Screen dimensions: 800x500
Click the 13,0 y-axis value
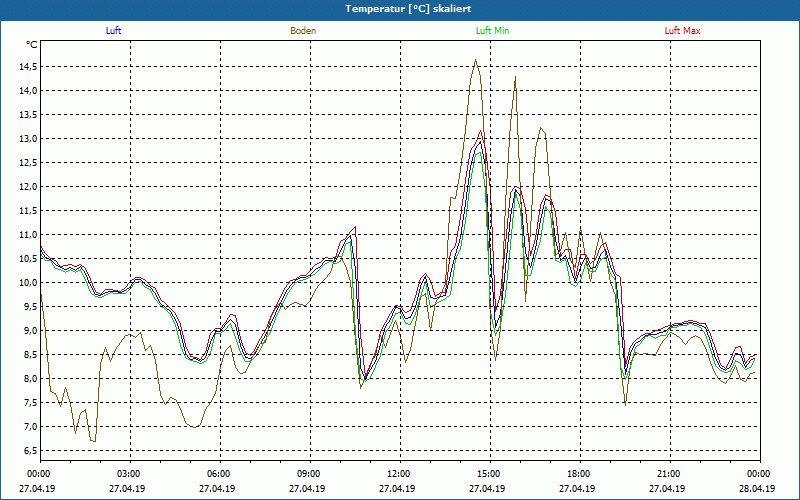[28, 139]
